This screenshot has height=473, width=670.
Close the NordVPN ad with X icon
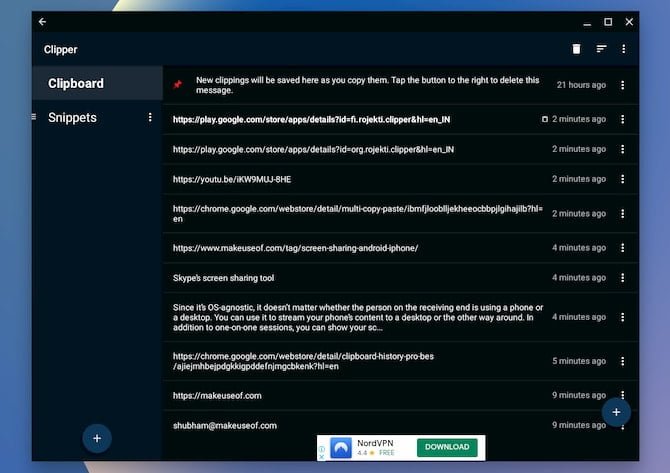(322, 457)
